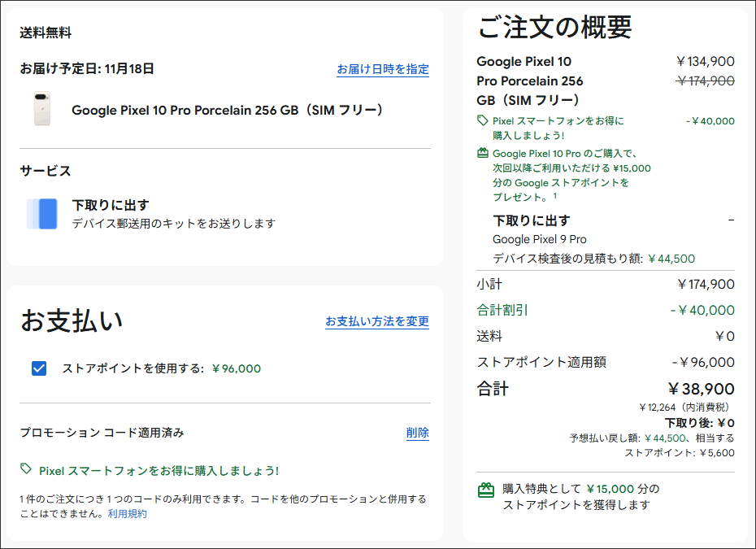Click the Google Pixel 9 Pro trade-in device name
This screenshot has height=549, width=756.
(x=539, y=239)
